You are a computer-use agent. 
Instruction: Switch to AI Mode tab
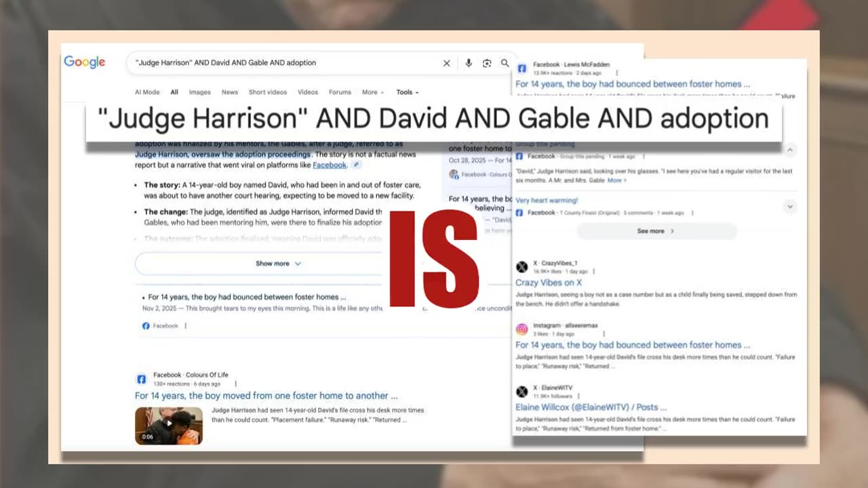tap(147, 92)
